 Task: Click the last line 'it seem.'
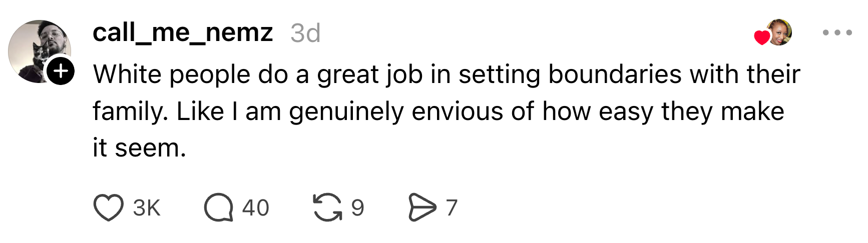pyautogui.click(x=139, y=148)
